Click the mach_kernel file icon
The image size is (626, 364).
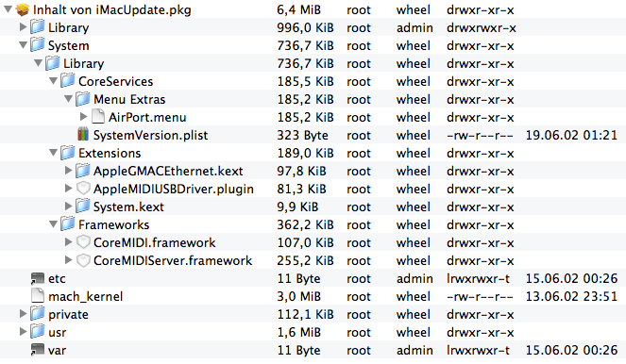pyautogui.click(x=38, y=296)
